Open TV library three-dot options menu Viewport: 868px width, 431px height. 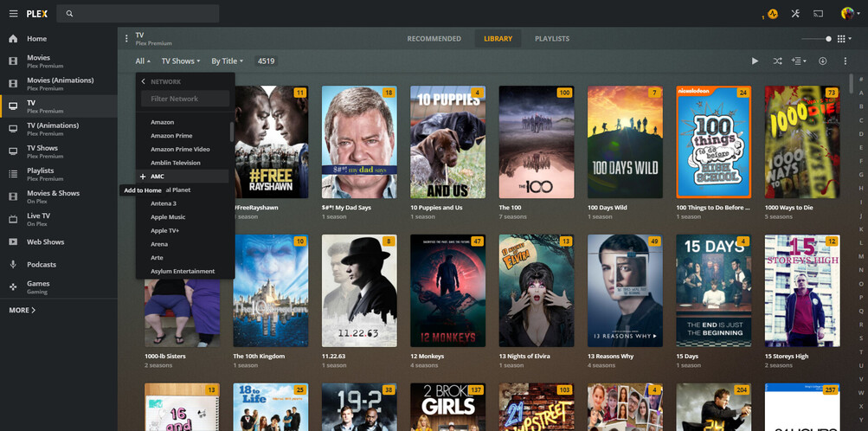(x=126, y=39)
